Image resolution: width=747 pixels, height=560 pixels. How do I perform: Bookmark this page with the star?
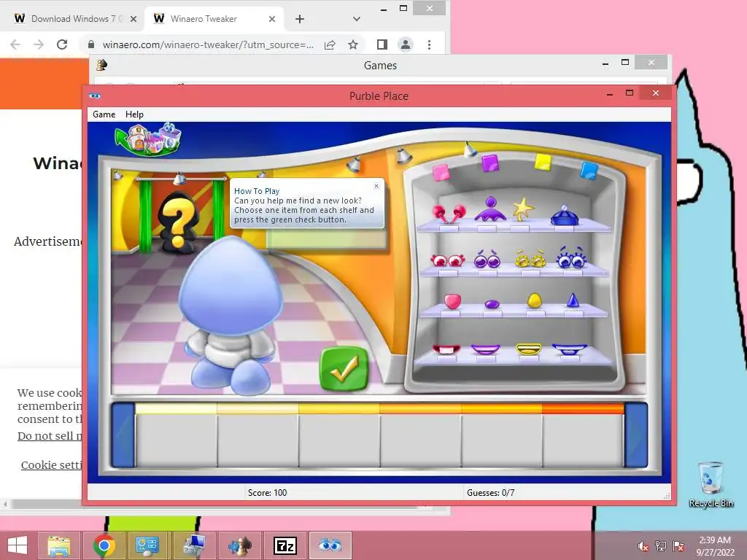(353, 44)
